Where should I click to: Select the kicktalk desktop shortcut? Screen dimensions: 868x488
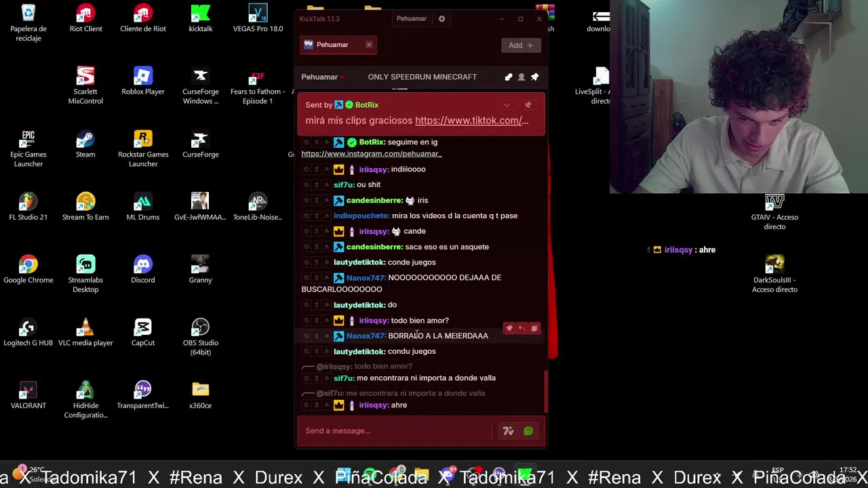(x=201, y=19)
